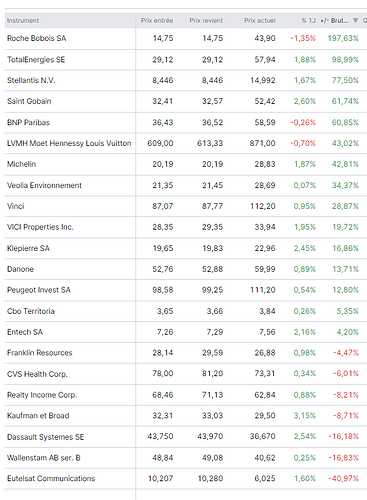Open the Veolia Environnement instrument

click(x=44, y=185)
